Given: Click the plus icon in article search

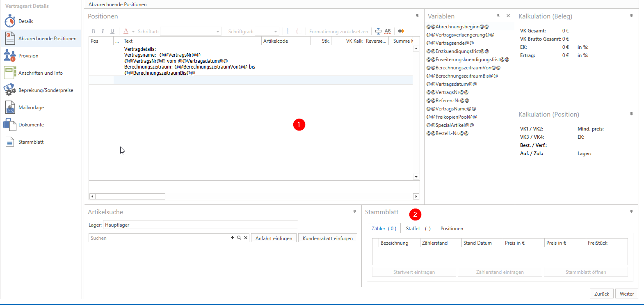Looking at the screenshot, I should [x=233, y=238].
